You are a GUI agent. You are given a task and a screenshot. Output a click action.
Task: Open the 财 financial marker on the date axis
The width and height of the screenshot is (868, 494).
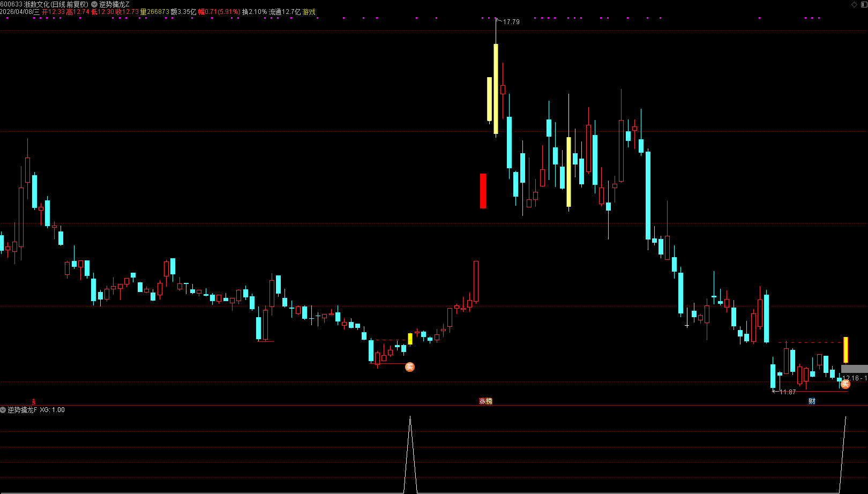point(812,401)
